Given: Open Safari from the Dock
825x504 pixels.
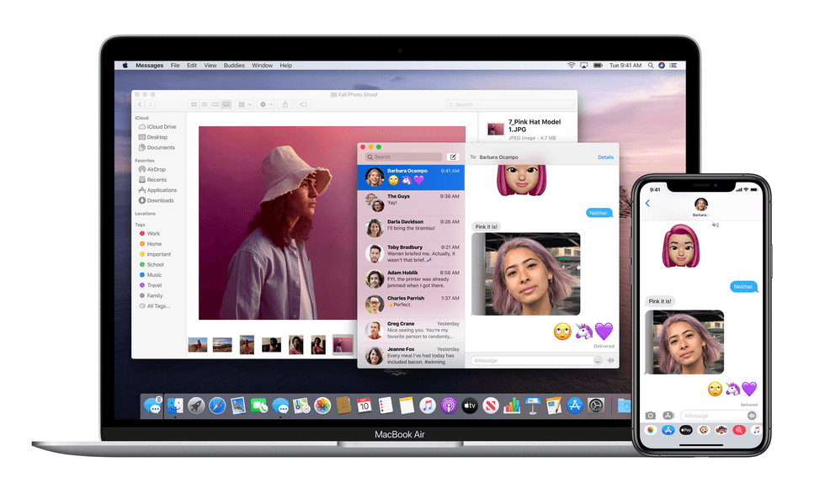Looking at the screenshot, I should click(x=218, y=405).
